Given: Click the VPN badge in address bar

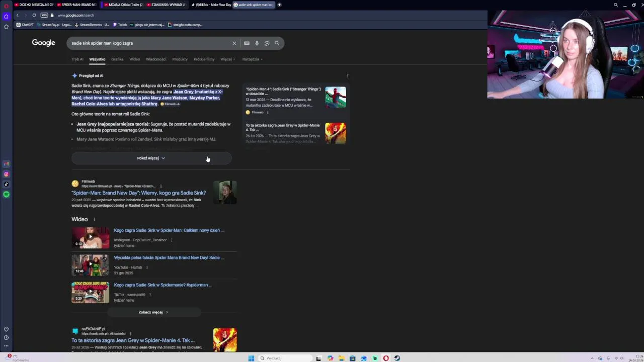Looking at the screenshot, I should pos(44,15).
